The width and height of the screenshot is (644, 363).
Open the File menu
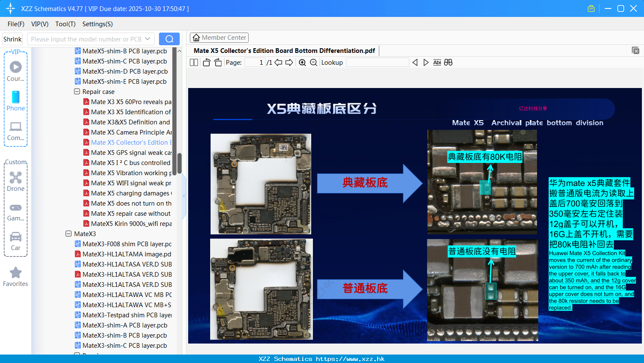(x=16, y=24)
